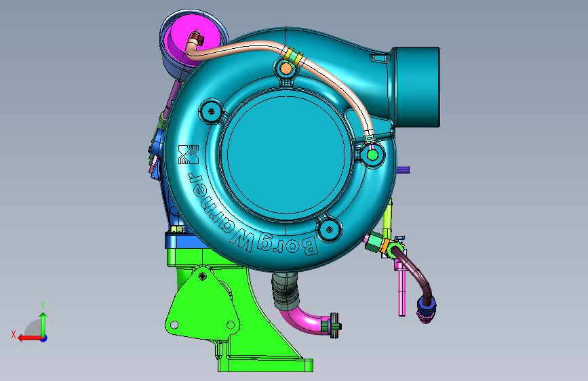Select the yellow clamp on the peach pipe
The width and height of the screenshot is (588, 381).
293,56
